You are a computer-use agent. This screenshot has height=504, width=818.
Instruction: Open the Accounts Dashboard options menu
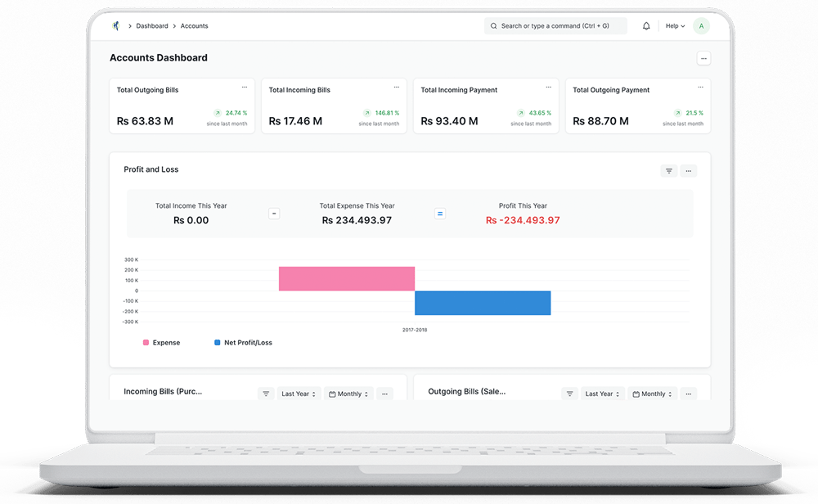tap(703, 58)
